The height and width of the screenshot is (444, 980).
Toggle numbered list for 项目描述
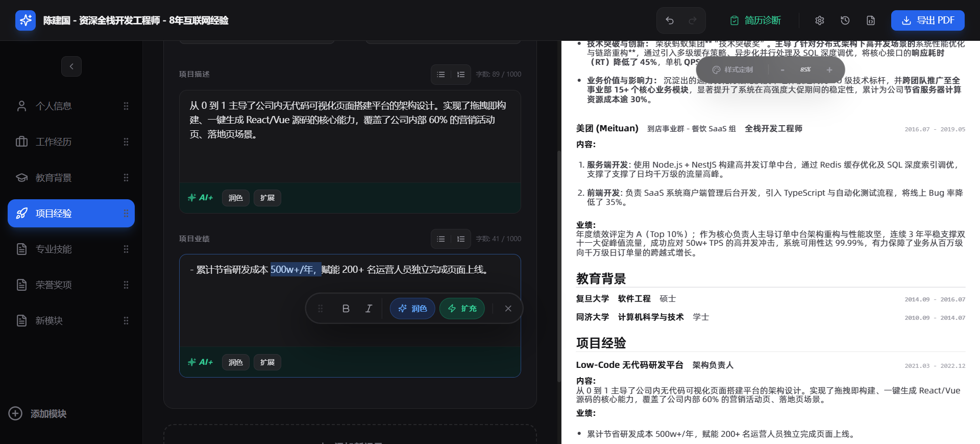[x=461, y=74]
